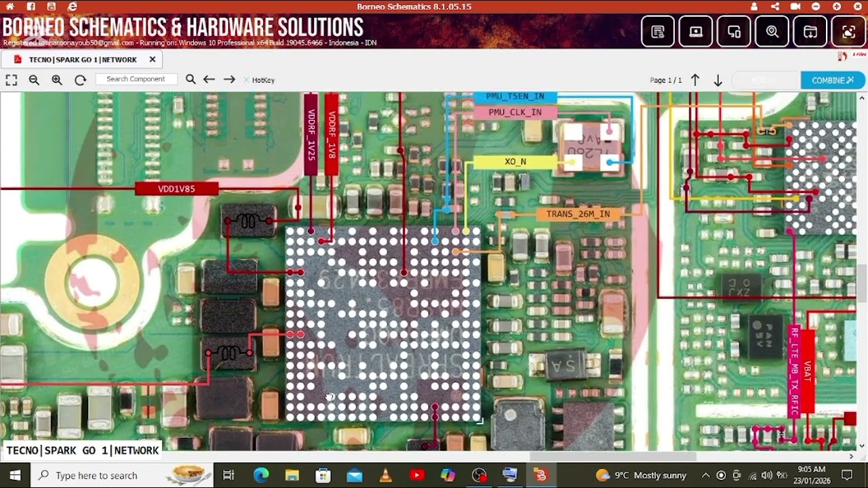This screenshot has height=488, width=868.
Task: Click the lower inductor symbol left of chip
Action: point(229,353)
